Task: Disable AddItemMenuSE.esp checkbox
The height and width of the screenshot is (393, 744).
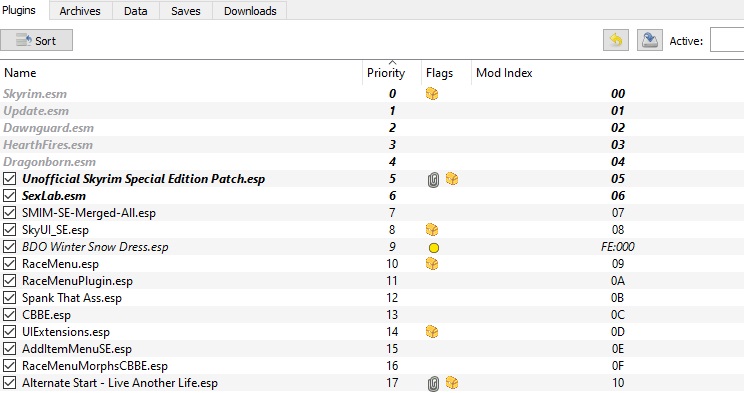Action: (x=9, y=349)
